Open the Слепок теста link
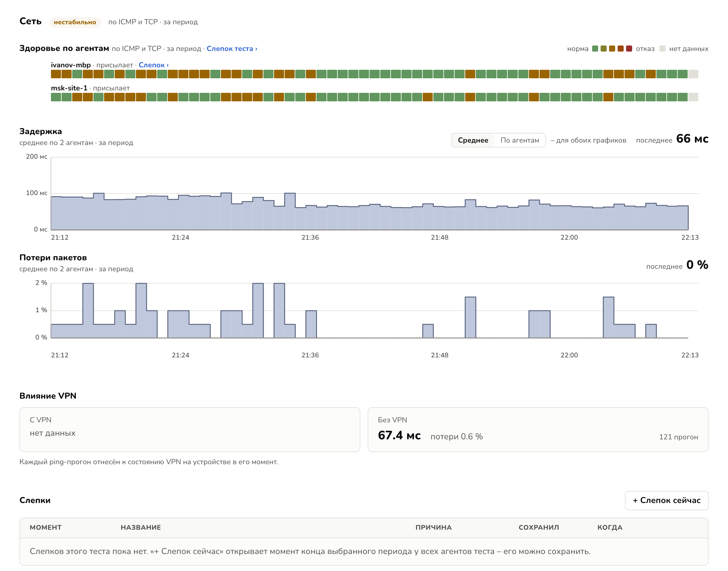Image resolution: width=728 pixels, height=571 pixels. point(232,49)
